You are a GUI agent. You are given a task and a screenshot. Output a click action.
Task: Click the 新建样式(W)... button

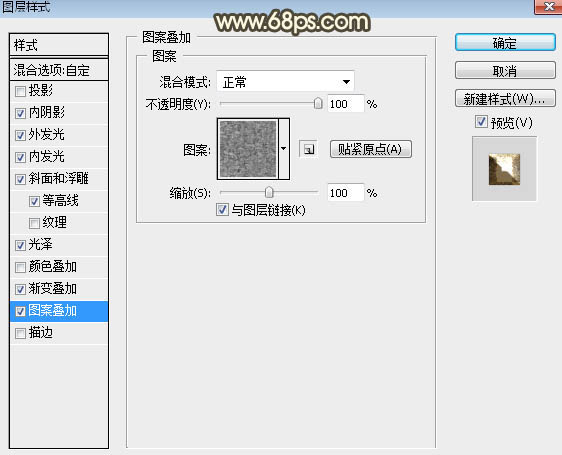point(505,99)
